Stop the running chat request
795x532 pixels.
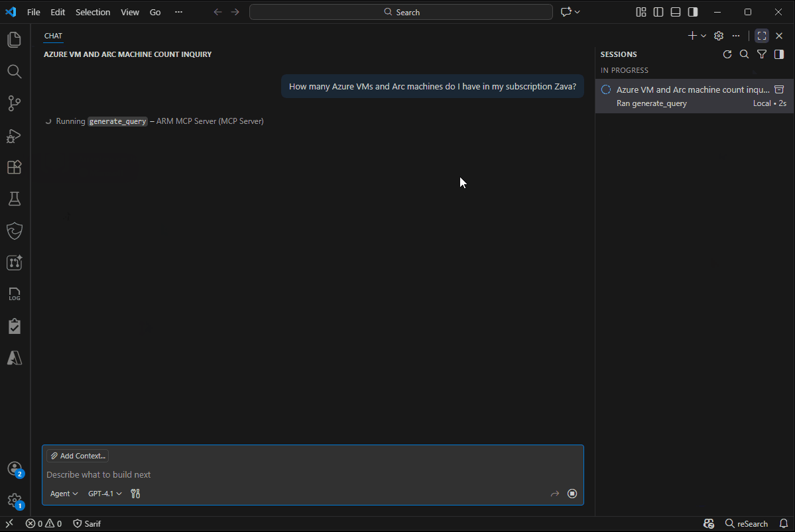point(572,494)
